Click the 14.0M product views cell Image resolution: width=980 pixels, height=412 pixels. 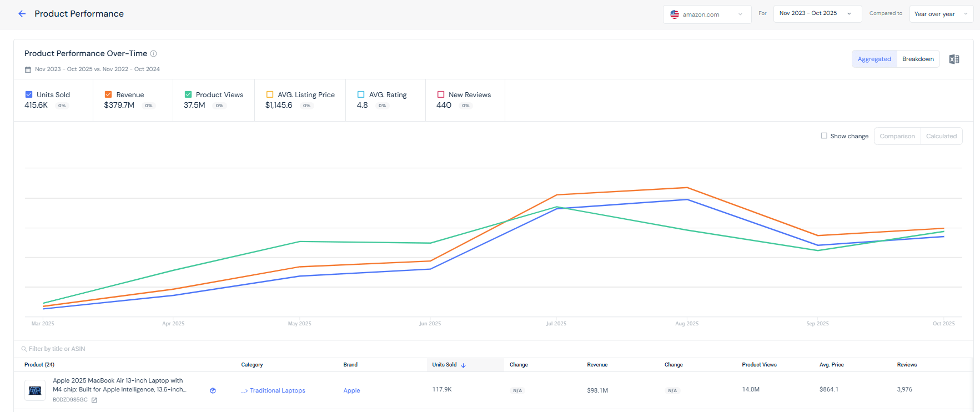click(x=751, y=390)
